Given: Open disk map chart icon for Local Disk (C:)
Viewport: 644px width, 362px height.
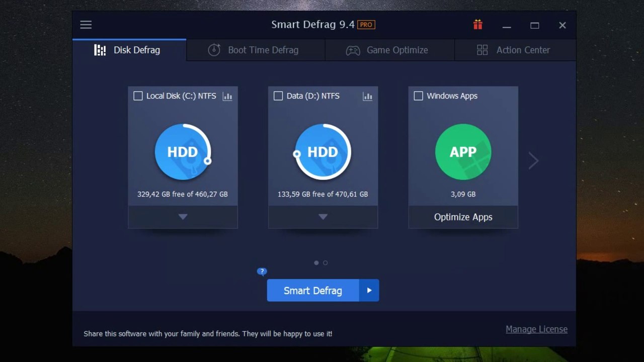Looking at the screenshot, I should coord(227,96).
